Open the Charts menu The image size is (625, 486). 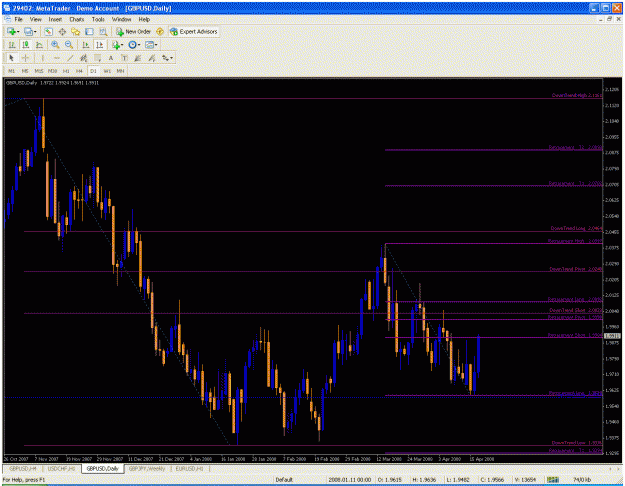[77, 19]
